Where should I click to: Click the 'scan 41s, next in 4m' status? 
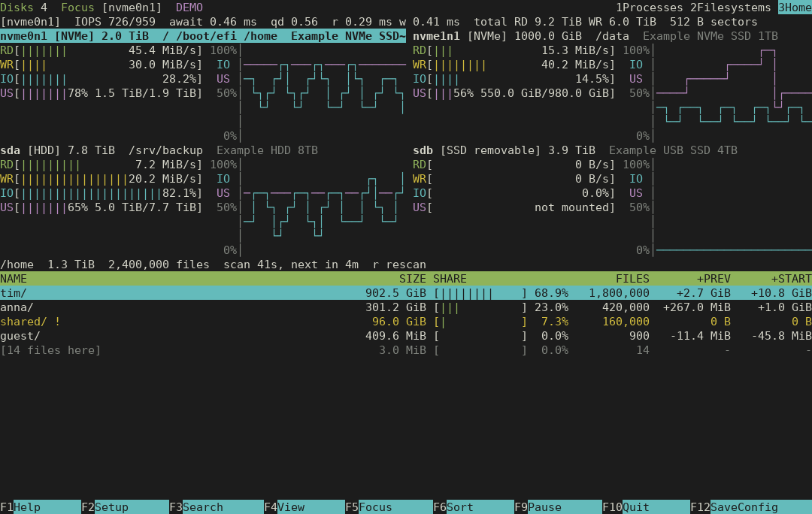tap(291, 265)
